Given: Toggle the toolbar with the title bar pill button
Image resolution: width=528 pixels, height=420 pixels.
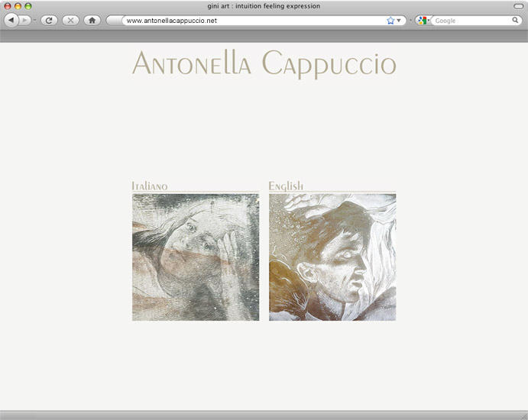Looking at the screenshot, I should click(x=518, y=6).
